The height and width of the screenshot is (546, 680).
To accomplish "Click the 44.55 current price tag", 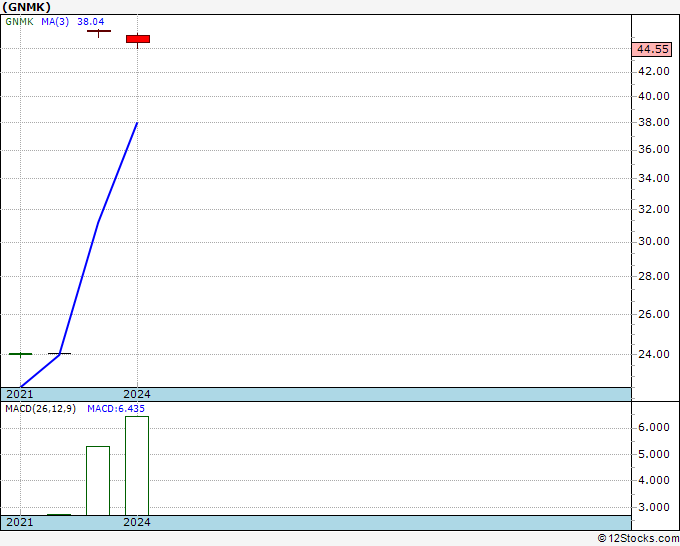I will pyautogui.click(x=652, y=49).
